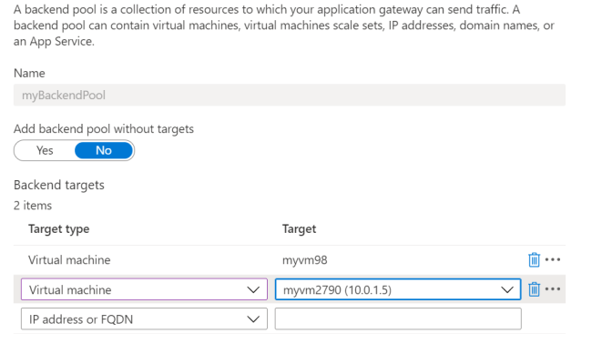This screenshot has height=364, width=592.
Task: Click the 2 items count text
Action: [x=33, y=206]
